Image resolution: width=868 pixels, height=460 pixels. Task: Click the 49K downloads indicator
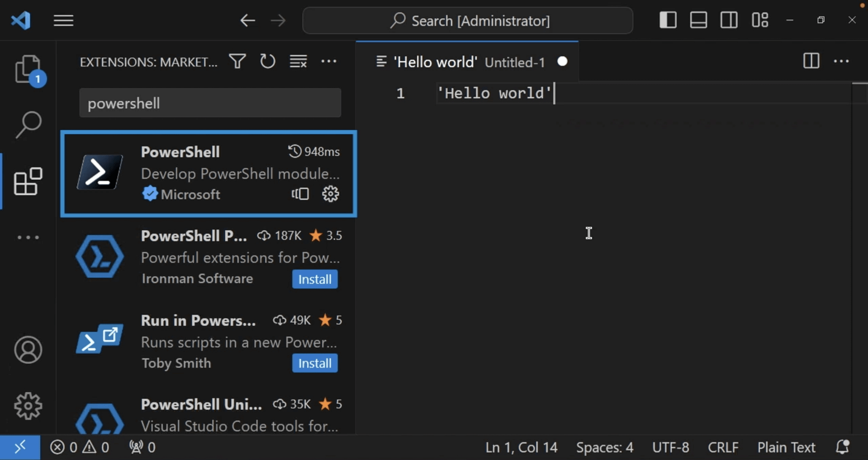pyautogui.click(x=292, y=320)
